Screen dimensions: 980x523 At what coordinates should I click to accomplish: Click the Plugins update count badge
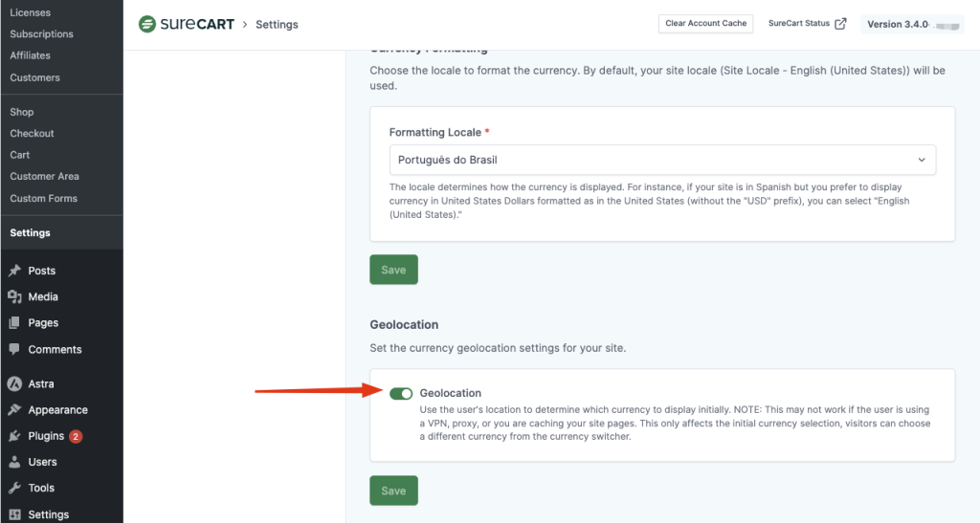point(76,436)
